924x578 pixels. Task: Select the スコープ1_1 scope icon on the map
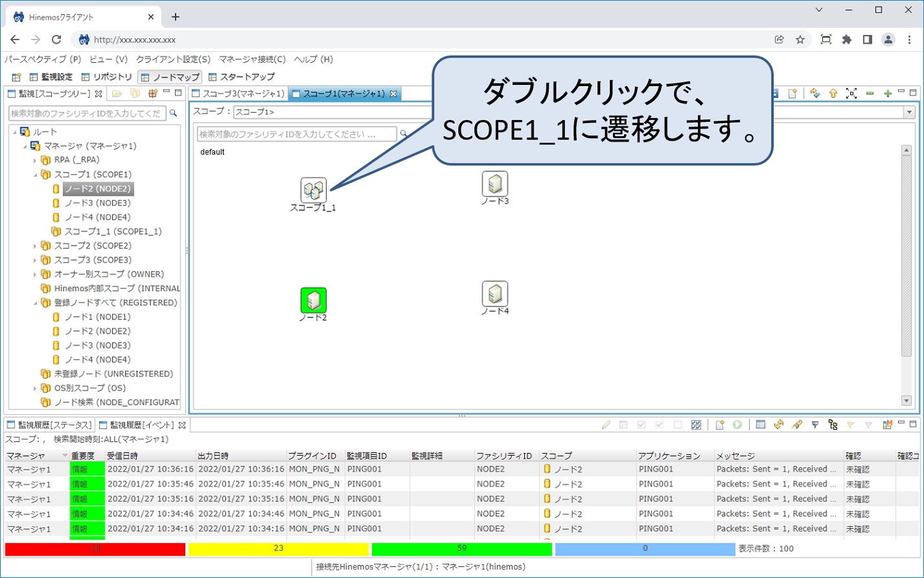coord(314,190)
